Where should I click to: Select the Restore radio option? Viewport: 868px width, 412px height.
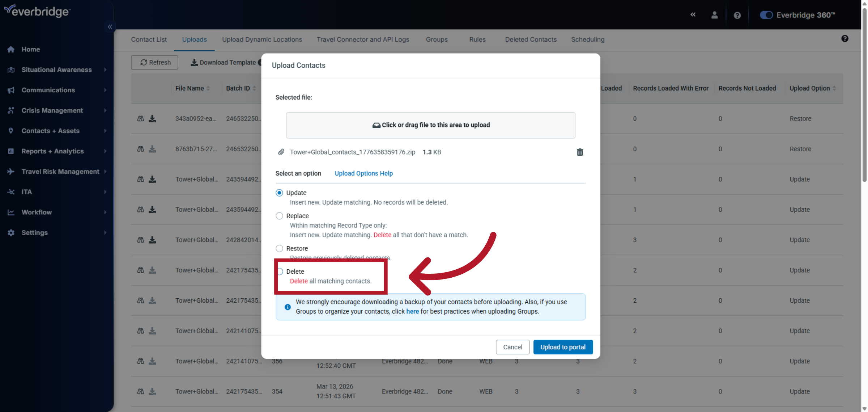(x=279, y=248)
